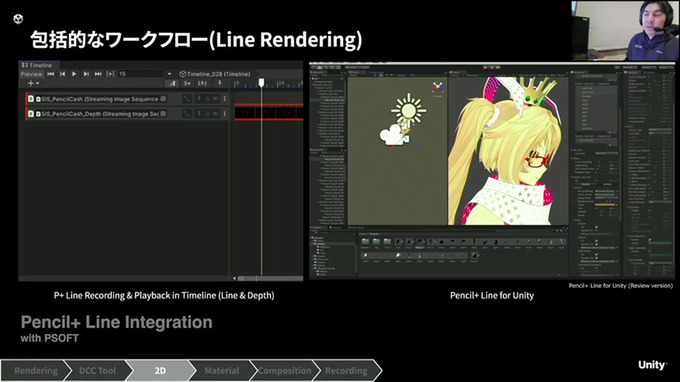Screen dimensions: 680x382
Task: Click the highlighted 2D step in footer
Action: pyautogui.click(x=160, y=371)
